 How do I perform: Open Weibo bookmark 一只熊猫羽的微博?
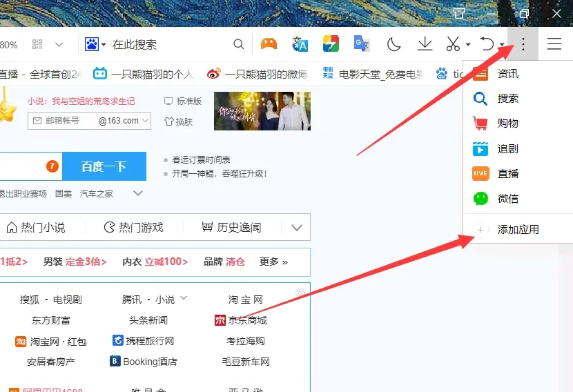[x=258, y=74]
